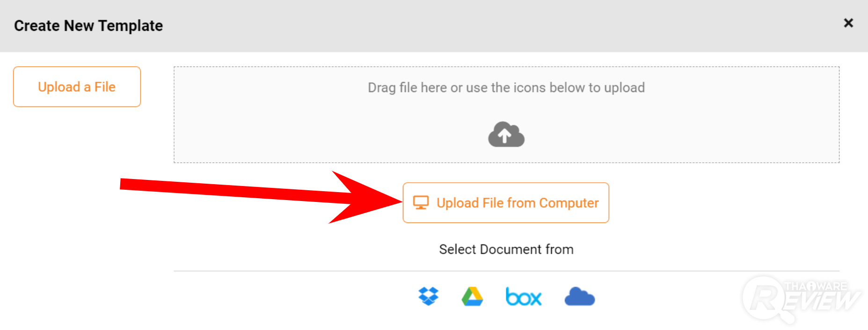Click the "Create New Template" dialog title
868x330 pixels.
click(88, 26)
